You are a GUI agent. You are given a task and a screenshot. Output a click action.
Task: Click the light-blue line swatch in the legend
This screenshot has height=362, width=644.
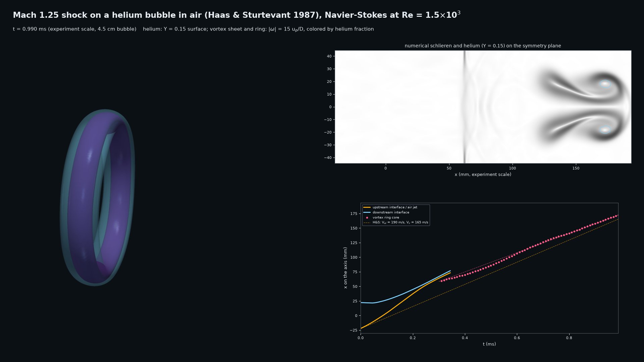pos(367,213)
